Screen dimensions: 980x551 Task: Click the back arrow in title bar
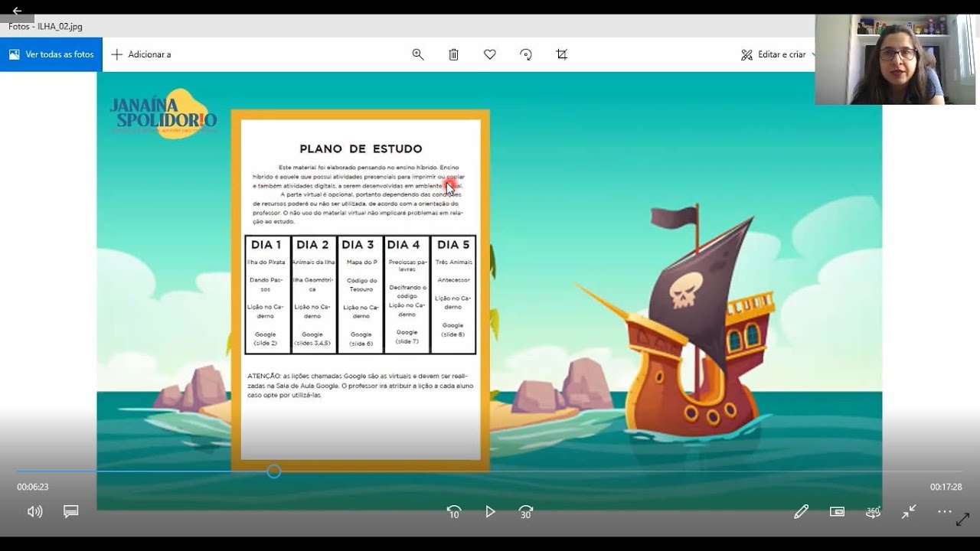click(x=17, y=11)
